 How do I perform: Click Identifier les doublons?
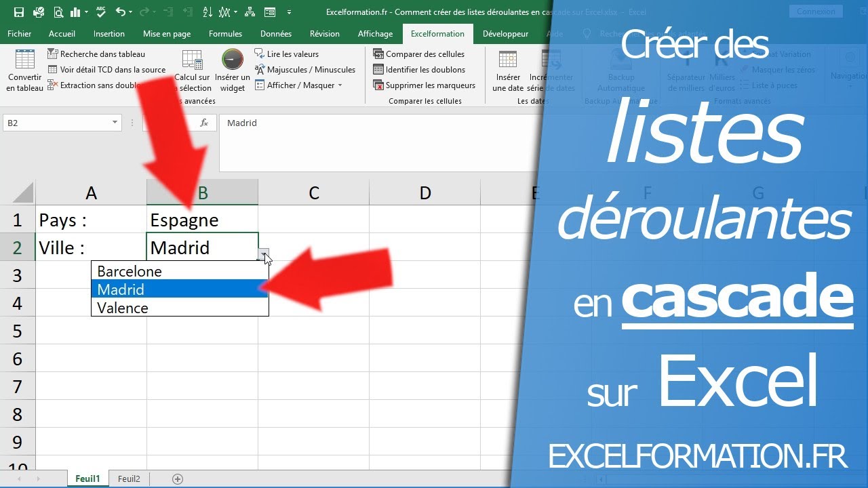pyautogui.click(x=419, y=70)
